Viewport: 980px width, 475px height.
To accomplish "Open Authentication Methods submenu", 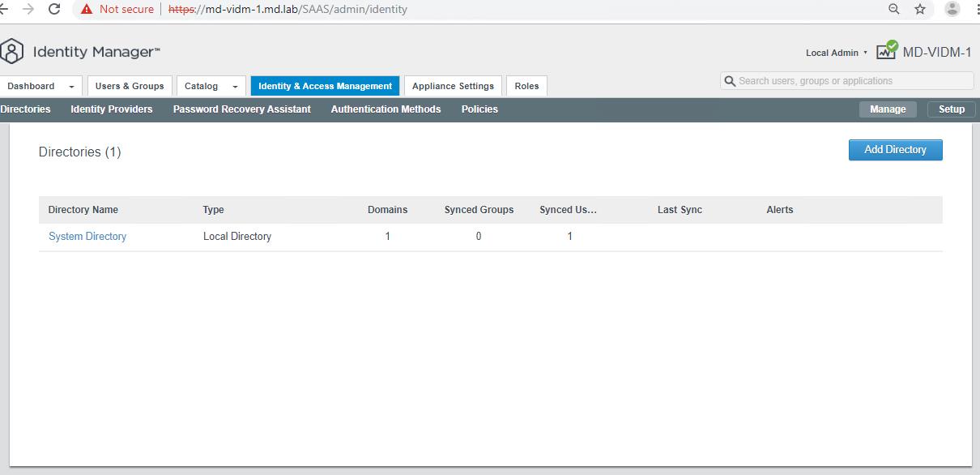I will (x=386, y=109).
